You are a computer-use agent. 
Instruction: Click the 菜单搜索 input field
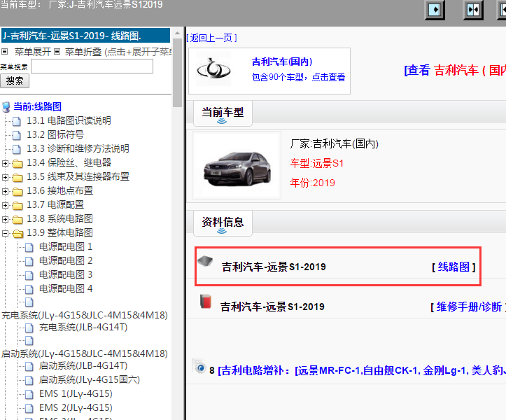click(92, 66)
